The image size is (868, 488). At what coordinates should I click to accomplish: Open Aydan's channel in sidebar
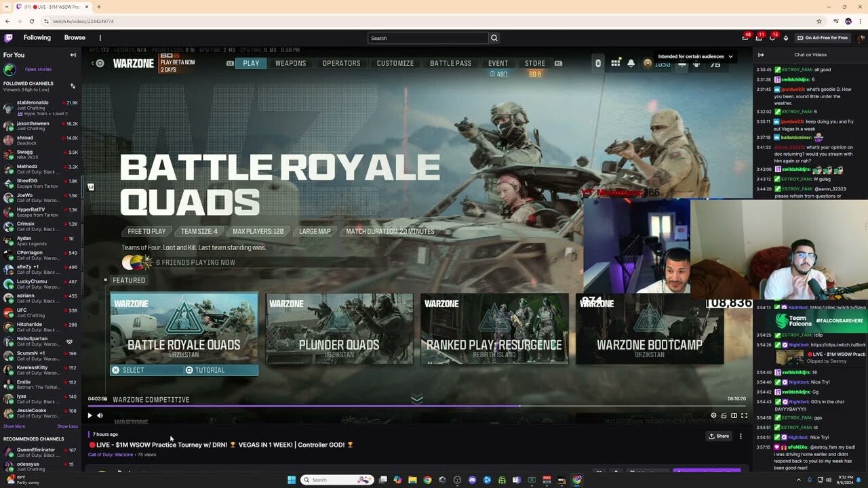[x=41, y=241]
